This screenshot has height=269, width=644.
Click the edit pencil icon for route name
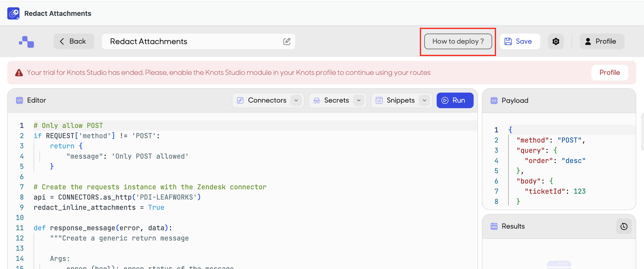pyautogui.click(x=287, y=41)
